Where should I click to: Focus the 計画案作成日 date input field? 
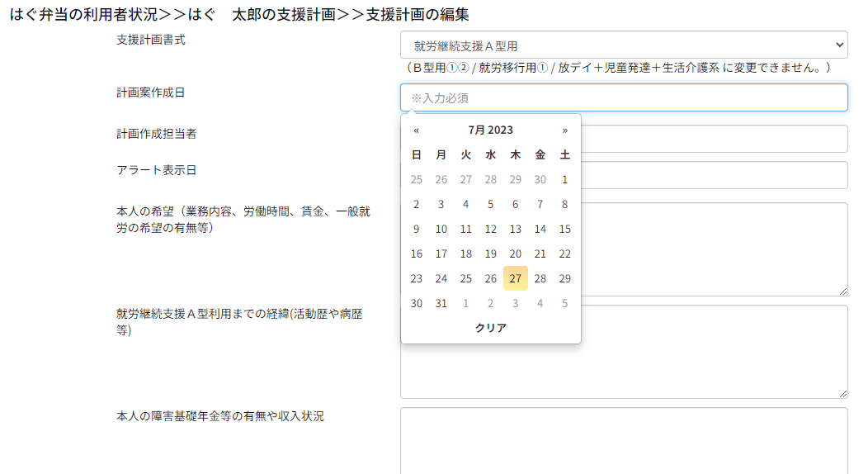click(624, 98)
